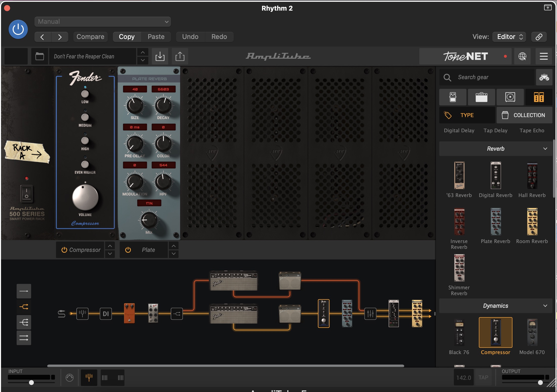Pick the Black 76 compressor thumbnail

point(459,333)
